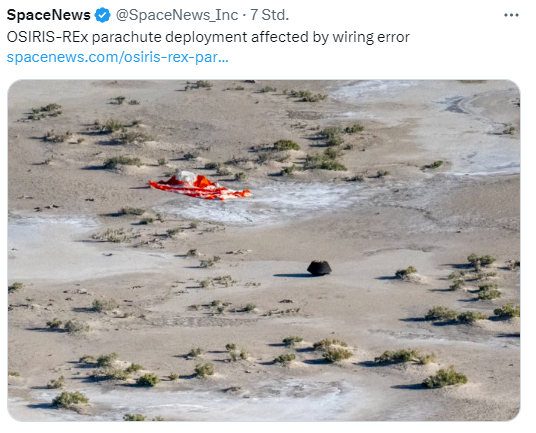Click the word "OSIRIS-REx" in the tweet
Viewport: 536px width, 433px height.
[48, 37]
